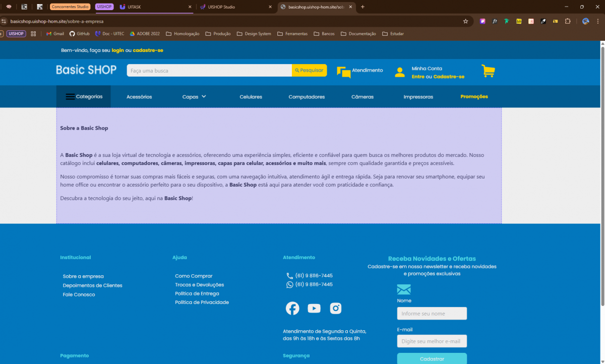Click the newsletter Nome input field
The image size is (605, 364).
click(x=432, y=314)
